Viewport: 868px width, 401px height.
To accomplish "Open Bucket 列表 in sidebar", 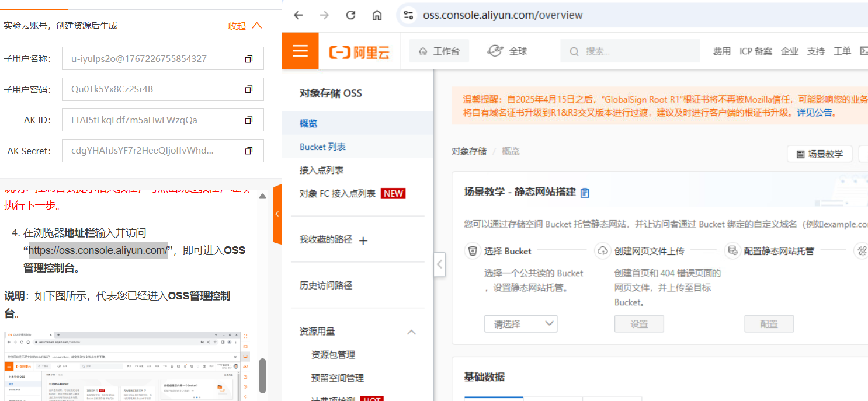I will pos(357,147).
